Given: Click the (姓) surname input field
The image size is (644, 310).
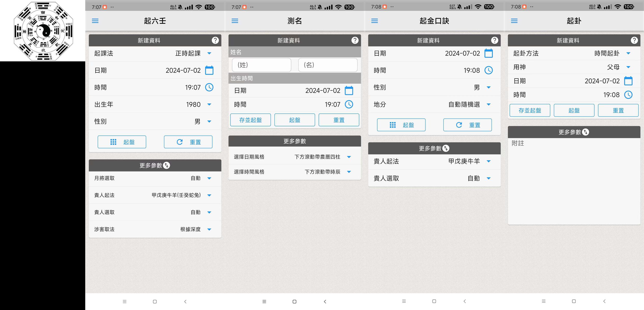Looking at the screenshot, I should (261, 65).
